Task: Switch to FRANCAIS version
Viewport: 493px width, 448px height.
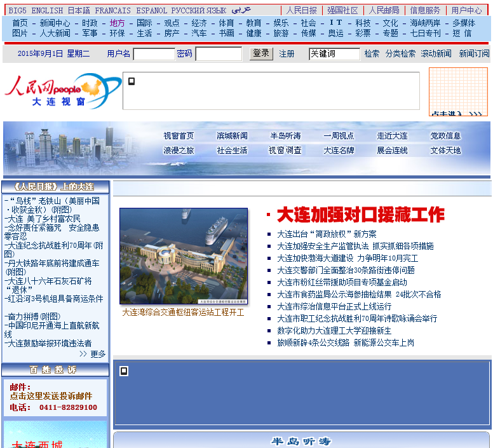Action: 112,10
